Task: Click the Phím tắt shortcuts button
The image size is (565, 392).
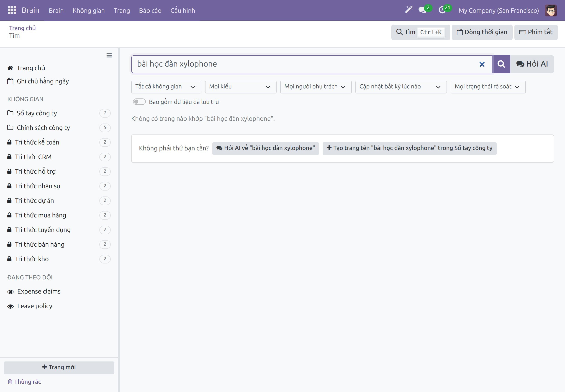Action: point(536,32)
